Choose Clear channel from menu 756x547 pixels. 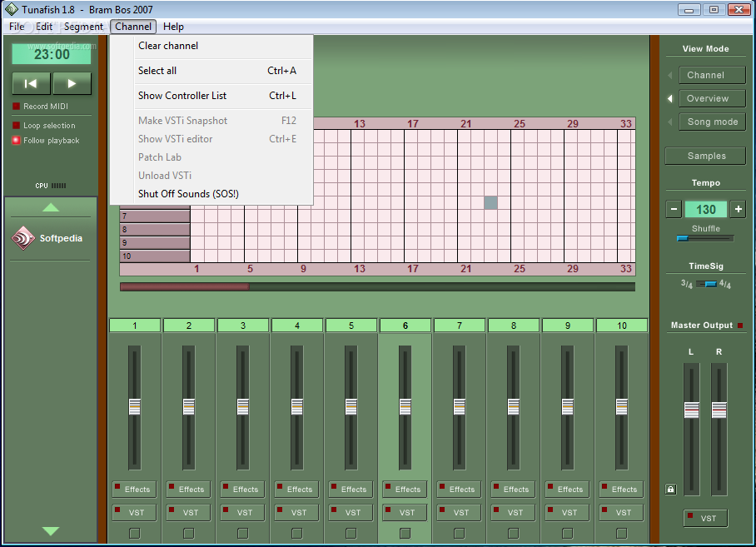(211, 46)
